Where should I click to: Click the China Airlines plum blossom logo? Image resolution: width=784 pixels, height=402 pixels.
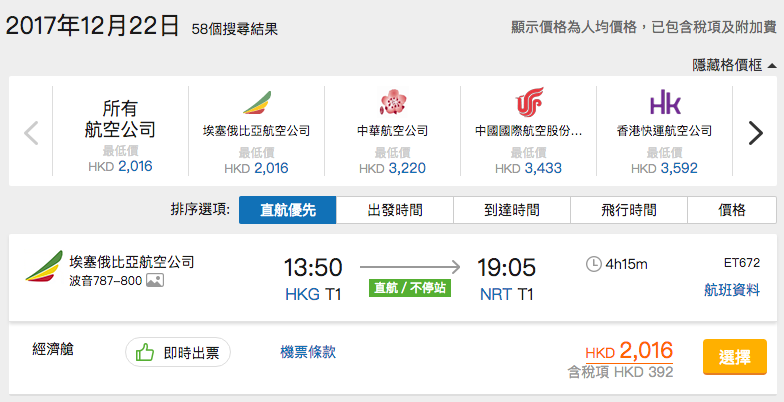(x=392, y=102)
